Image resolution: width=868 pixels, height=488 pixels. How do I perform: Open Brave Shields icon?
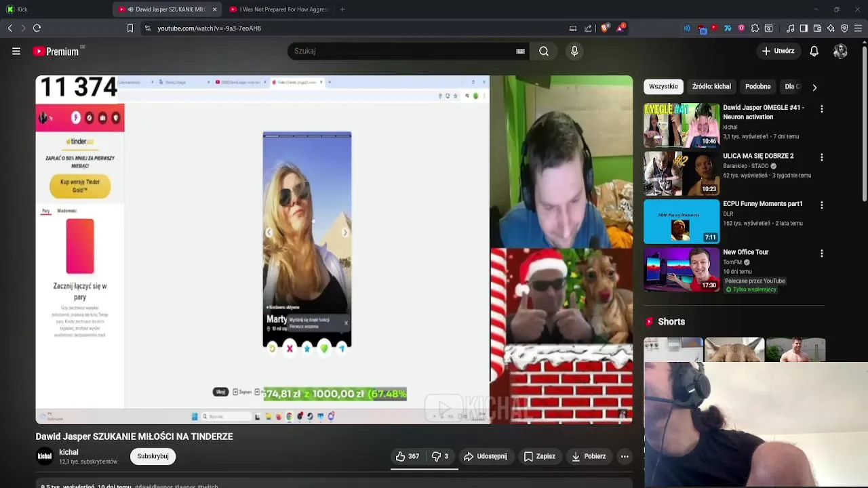coord(605,28)
